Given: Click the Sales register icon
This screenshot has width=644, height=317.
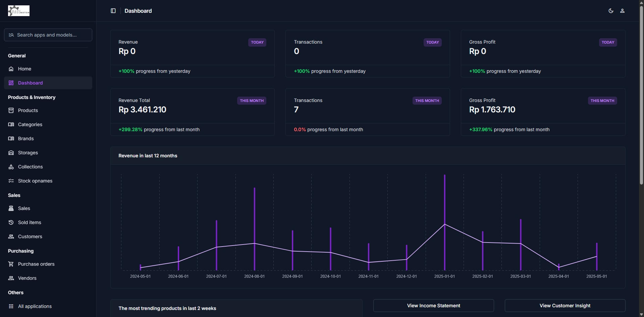Looking at the screenshot, I should coord(11,208).
